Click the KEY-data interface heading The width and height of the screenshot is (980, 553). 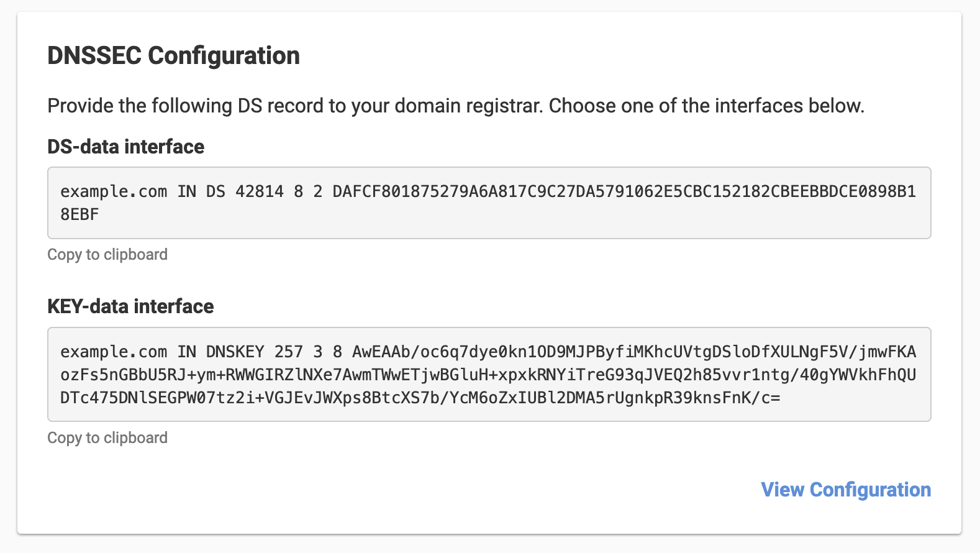click(x=130, y=306)
